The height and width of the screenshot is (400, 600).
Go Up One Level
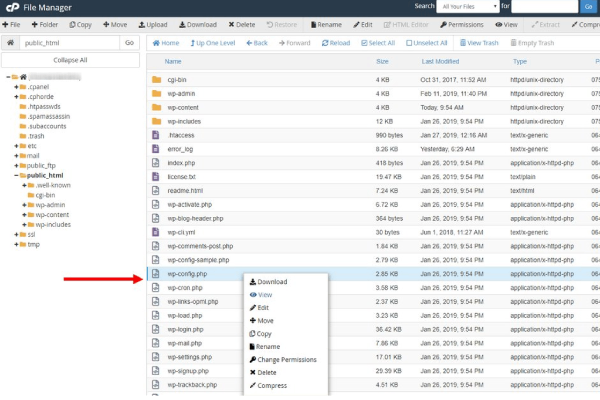click(213, 43)
